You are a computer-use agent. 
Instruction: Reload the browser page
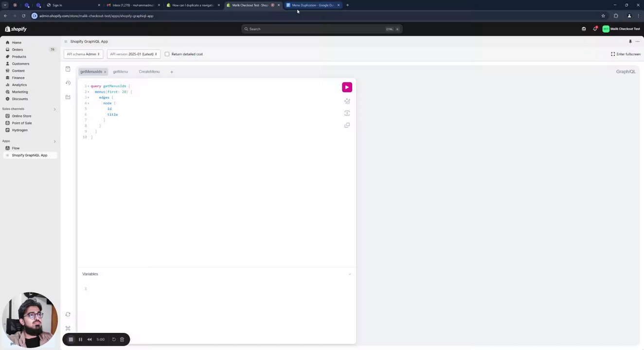[23, 16]
